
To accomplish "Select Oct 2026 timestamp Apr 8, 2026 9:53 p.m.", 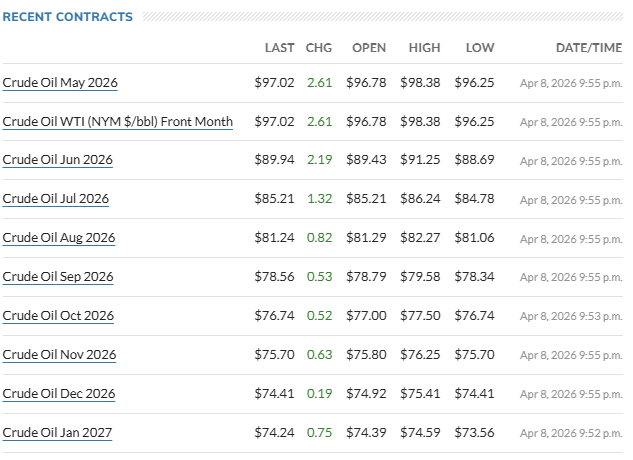I will click(571, 316).
